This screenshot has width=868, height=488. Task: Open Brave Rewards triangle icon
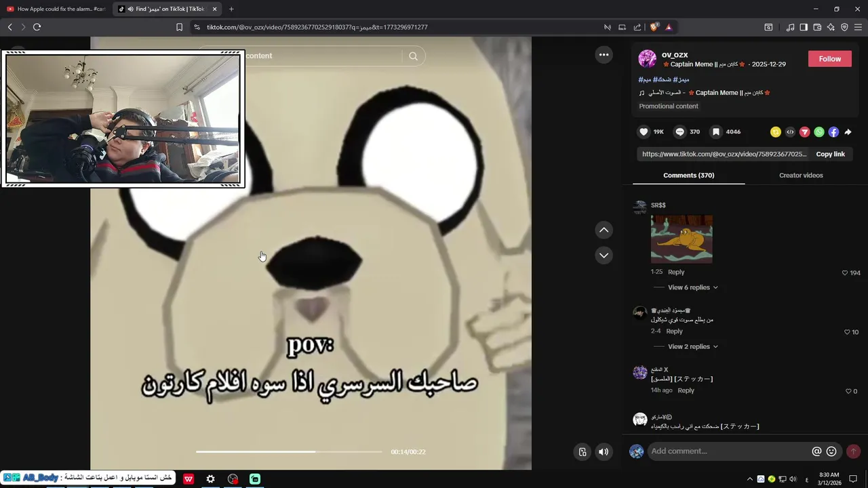(669, 27)
